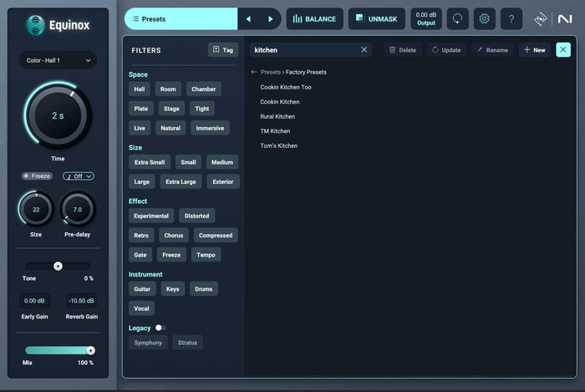Click the Mix slider handle
Screen dimensions: 585x392
(x=90, y=350)
